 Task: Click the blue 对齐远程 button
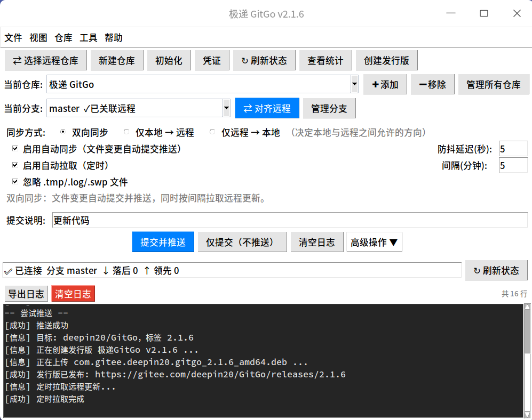267,108
